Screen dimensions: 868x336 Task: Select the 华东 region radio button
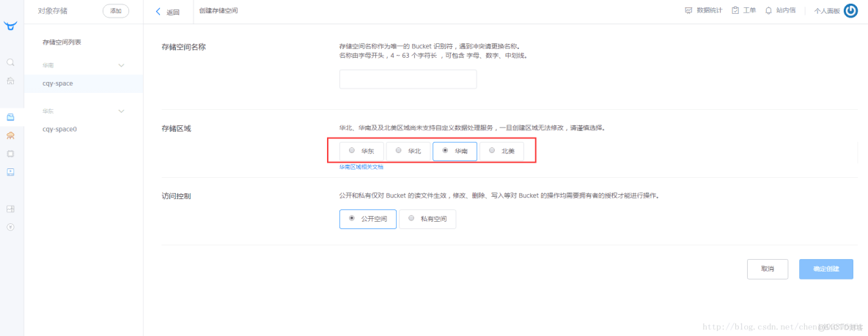click(x=352, y=150)
